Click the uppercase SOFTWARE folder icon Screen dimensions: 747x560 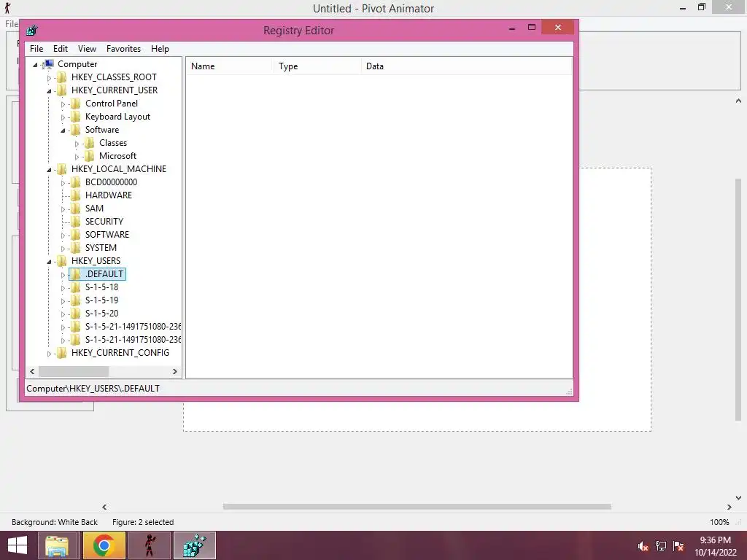[75, 234]
